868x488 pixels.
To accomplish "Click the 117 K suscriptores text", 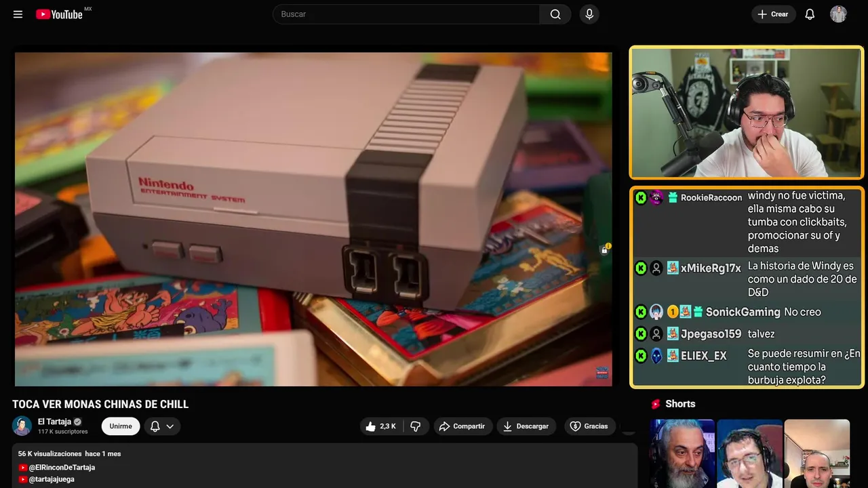I will (63, 432).
